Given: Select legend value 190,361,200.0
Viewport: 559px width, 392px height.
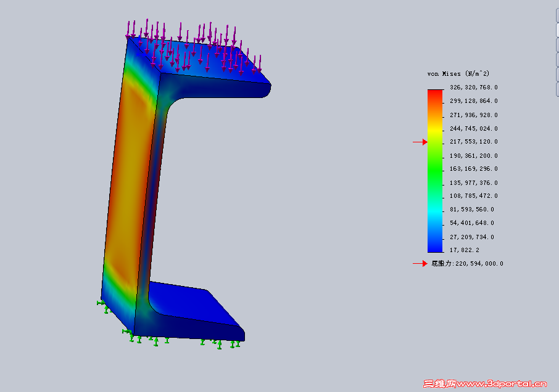Looking at the screenshot, I should coord(473,155).
